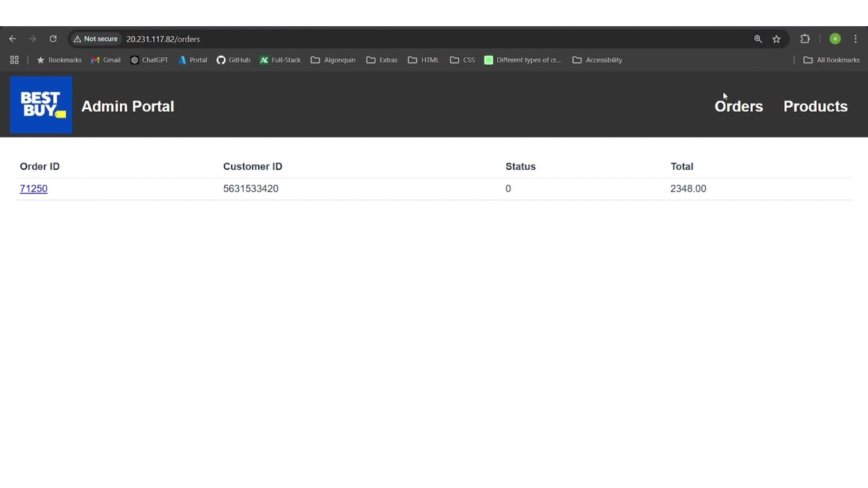Image resolution: width=868 pixels, height=488 pixels.
Task: Click the Best Buy logo
Action: tap(41, 105)
